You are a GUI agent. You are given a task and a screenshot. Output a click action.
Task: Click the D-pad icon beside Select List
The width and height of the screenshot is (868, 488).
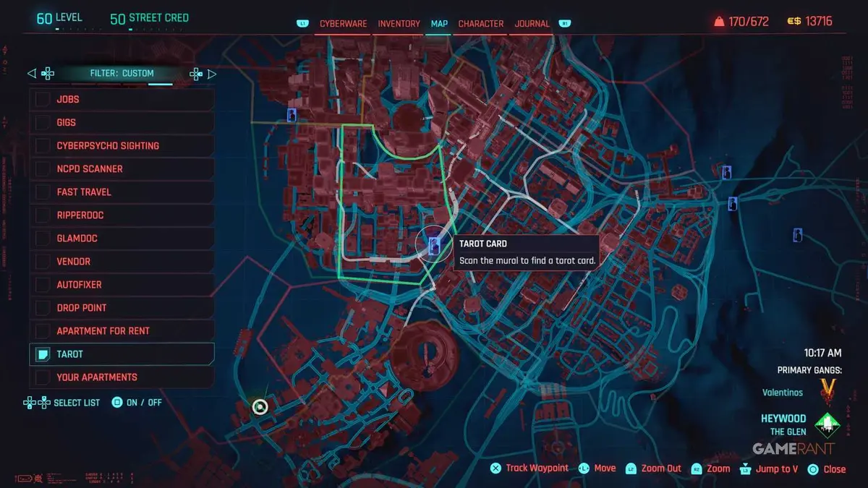coord(36,403)
